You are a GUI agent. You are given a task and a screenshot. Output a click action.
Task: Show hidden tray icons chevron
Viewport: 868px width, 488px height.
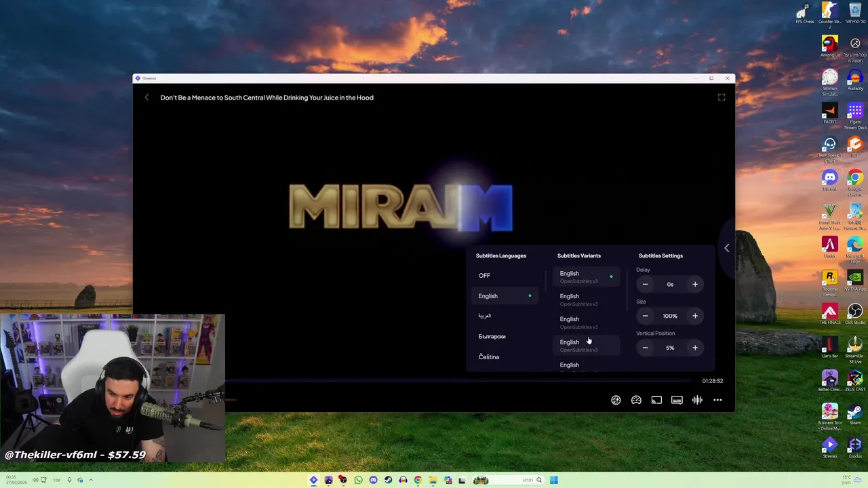click(x=91, y=481)
